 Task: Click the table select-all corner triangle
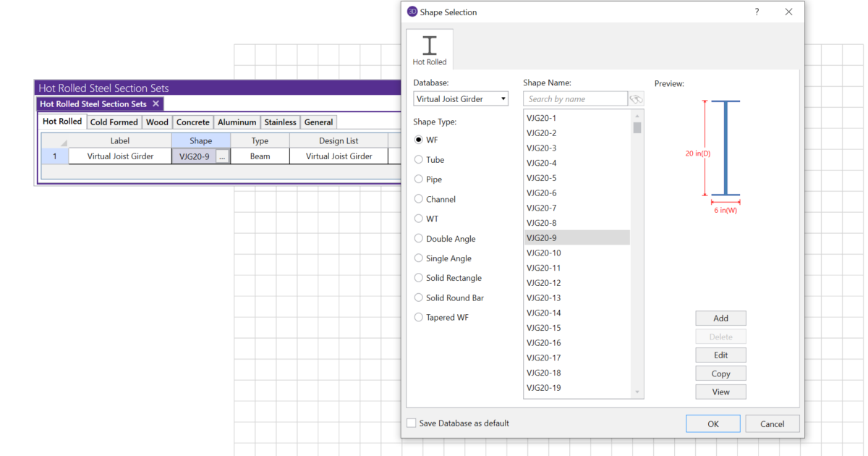(x=63, y=142)
